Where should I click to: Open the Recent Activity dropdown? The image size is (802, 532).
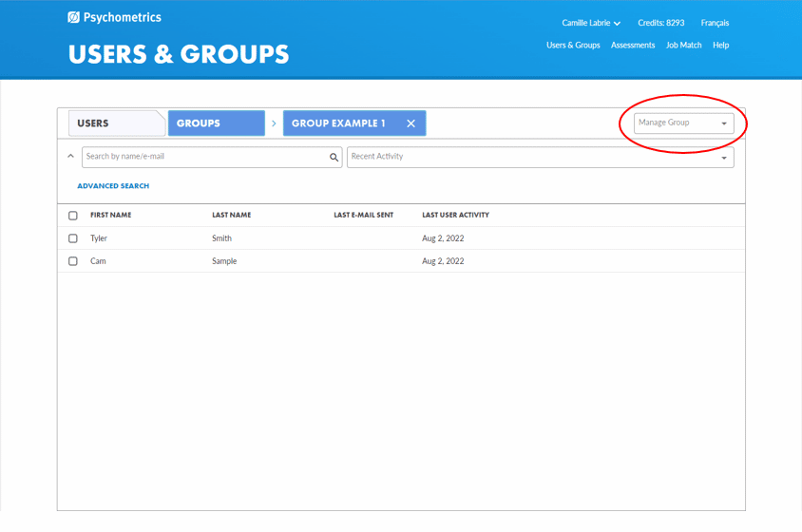pyautogui.click(x=540, y=157)
